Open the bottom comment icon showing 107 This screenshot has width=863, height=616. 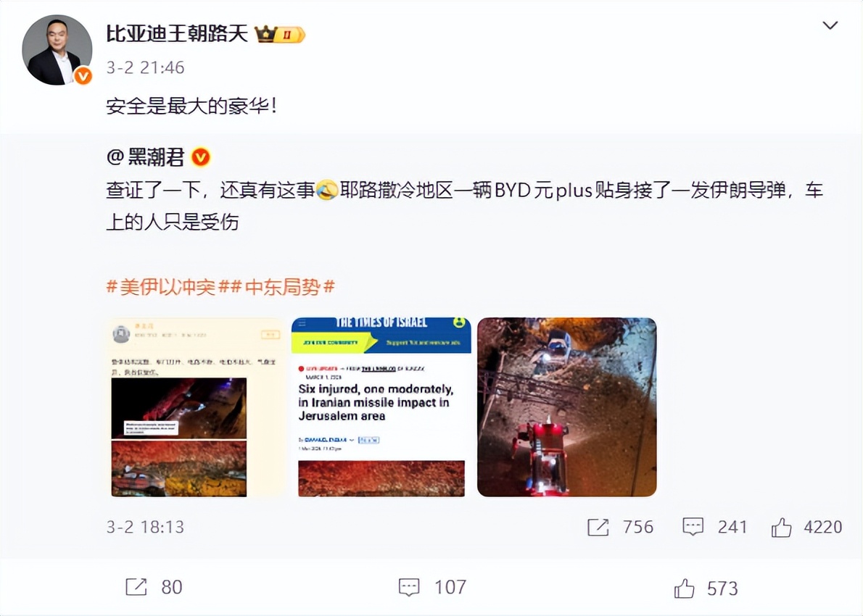(x=432, y=588)
